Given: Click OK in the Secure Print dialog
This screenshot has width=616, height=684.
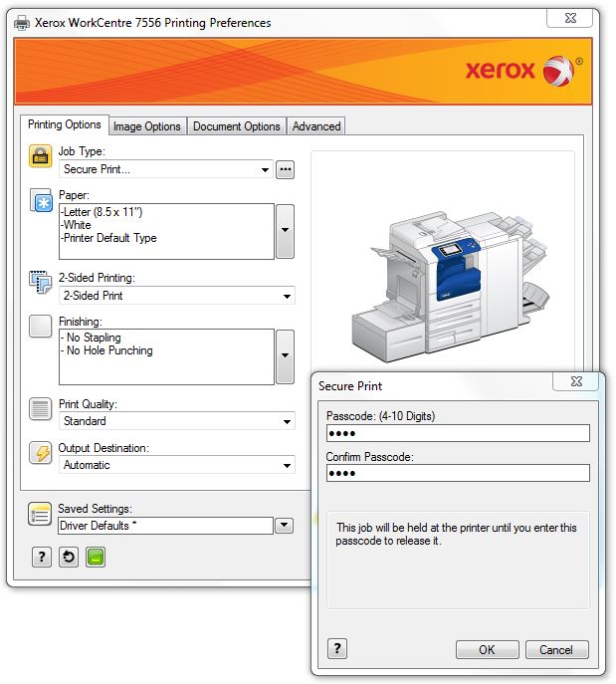Looking at the screenshot, I should pyautogui.click(x=487, y=650).
